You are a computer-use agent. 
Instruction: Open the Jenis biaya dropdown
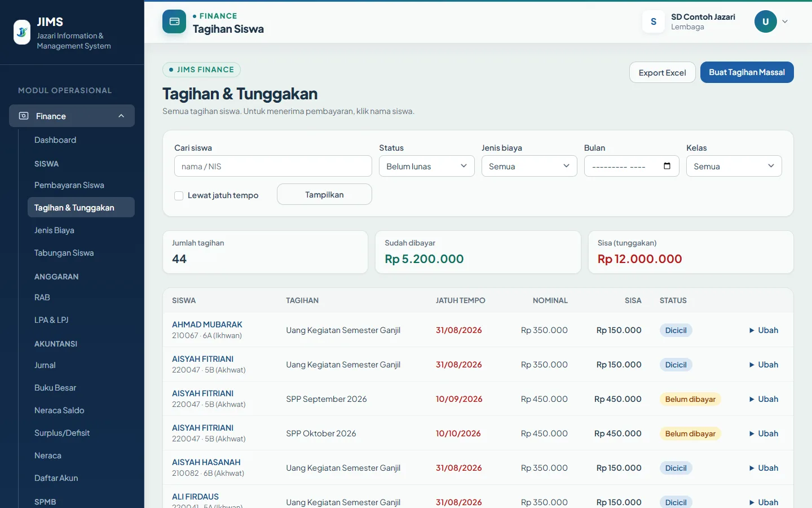click(x=529, y=166)
